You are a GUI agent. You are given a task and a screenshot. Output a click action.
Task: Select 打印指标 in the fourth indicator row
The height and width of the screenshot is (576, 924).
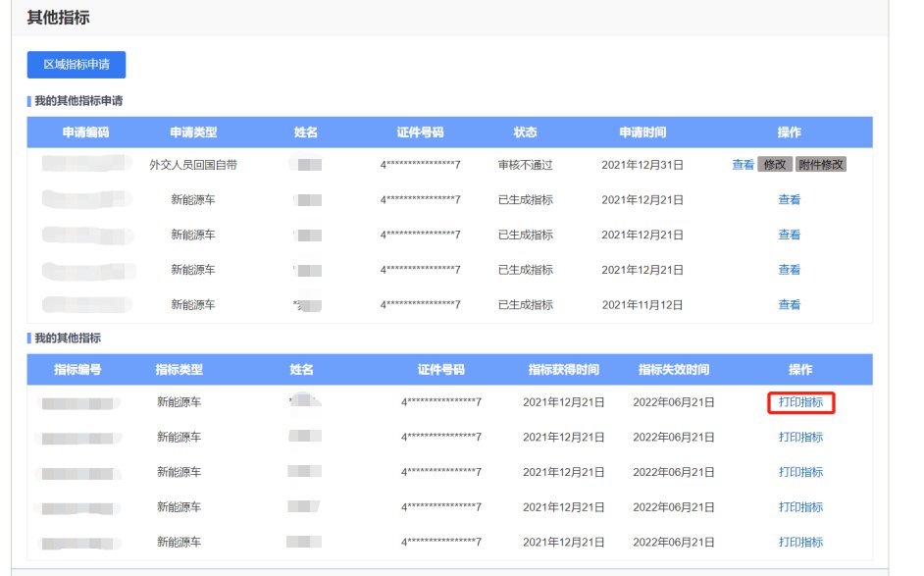click(800, 507)
